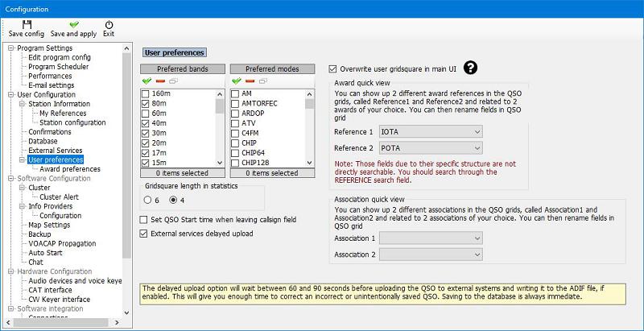The height and width of the screenshot is (331, 644).
Task: Check the 60m band checkbox
Action: click(x=145, y=114)
